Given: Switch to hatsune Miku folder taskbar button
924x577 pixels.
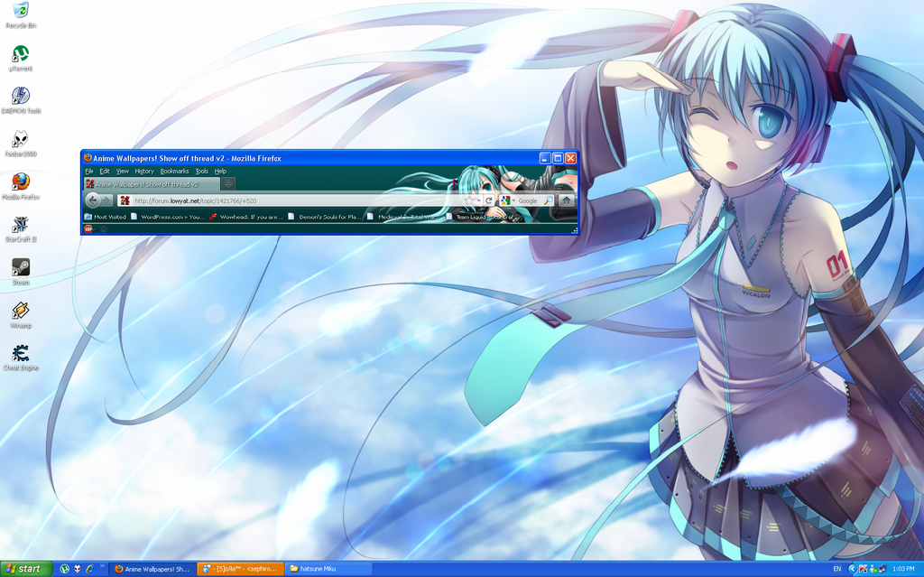Looking at the screenshot, I should pos(329,569).
